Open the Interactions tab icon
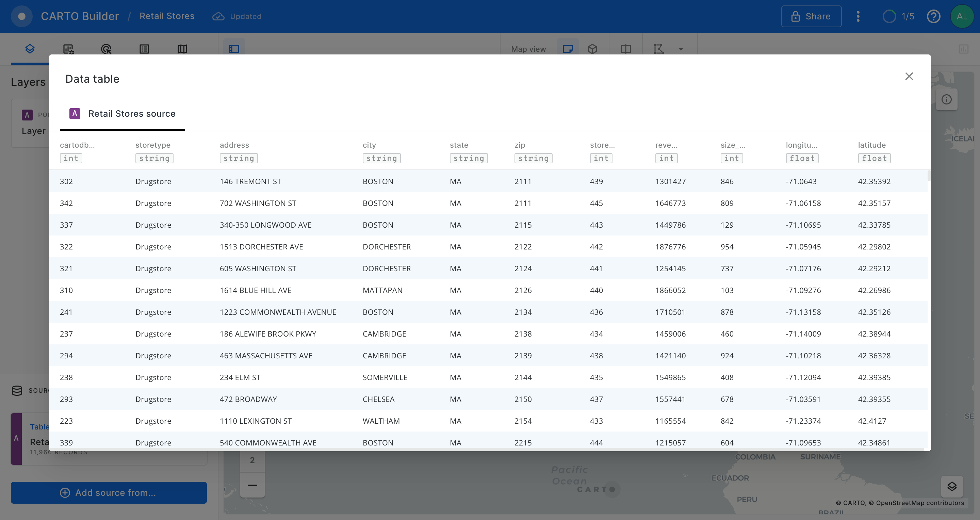This screenshot has height=520, width=980. click(x=106, y=49)
